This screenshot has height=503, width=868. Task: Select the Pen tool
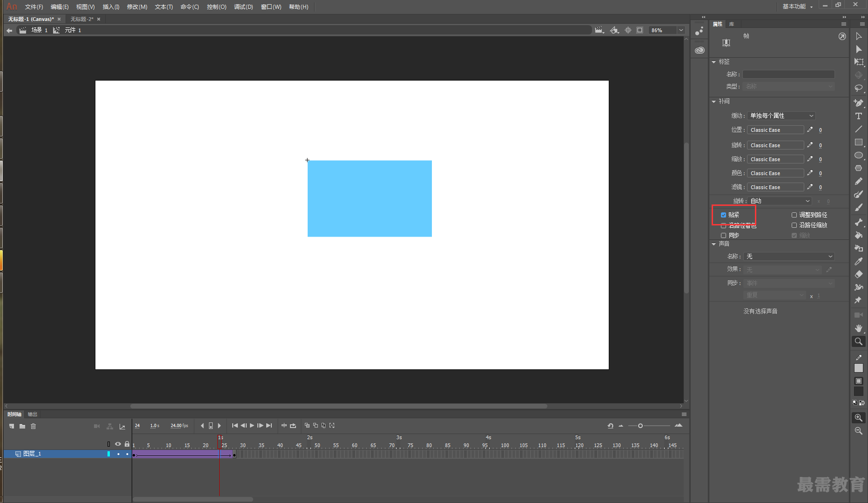tap(859, 103)
